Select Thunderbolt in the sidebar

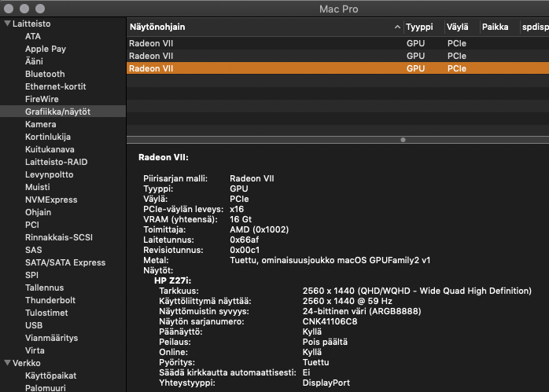50,301
